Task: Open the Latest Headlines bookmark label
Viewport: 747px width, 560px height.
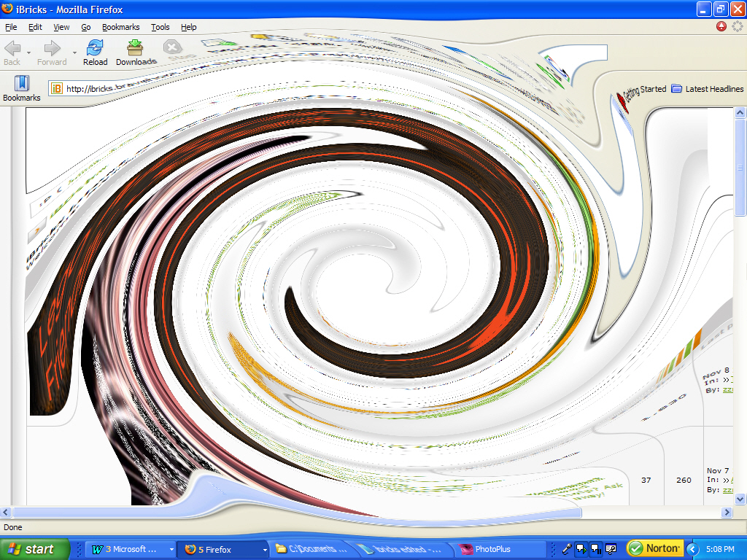Action: (714, 88)
